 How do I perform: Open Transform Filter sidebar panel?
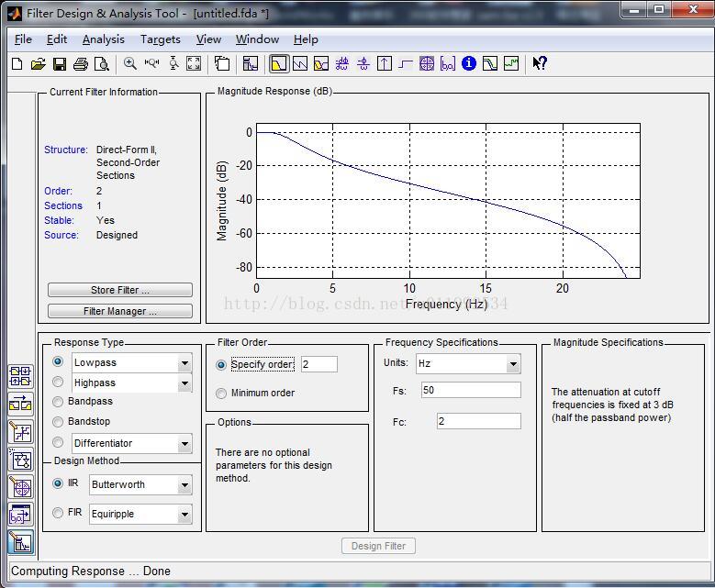pos(20,405)
